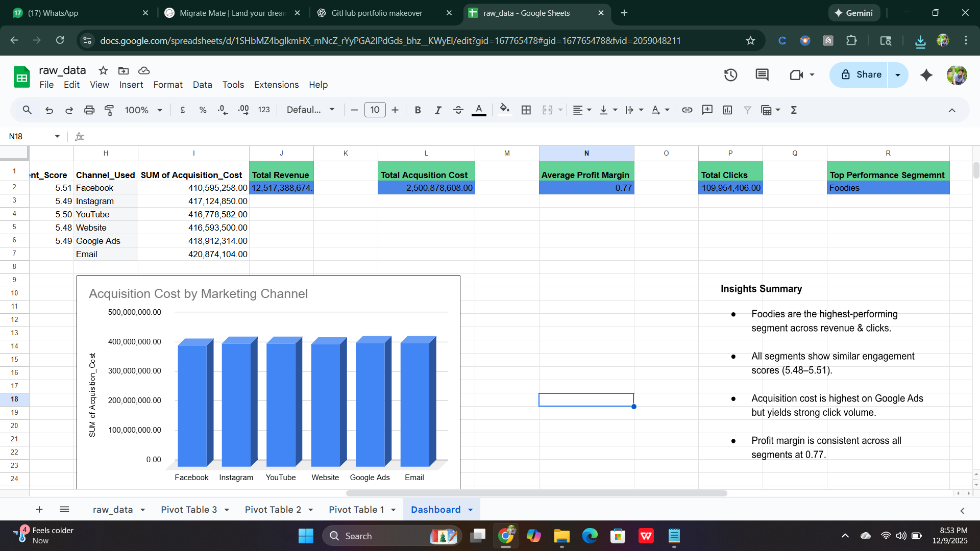This screenshot has height=551, width=980.
Task: Open the Format menu
Action: 168,85
